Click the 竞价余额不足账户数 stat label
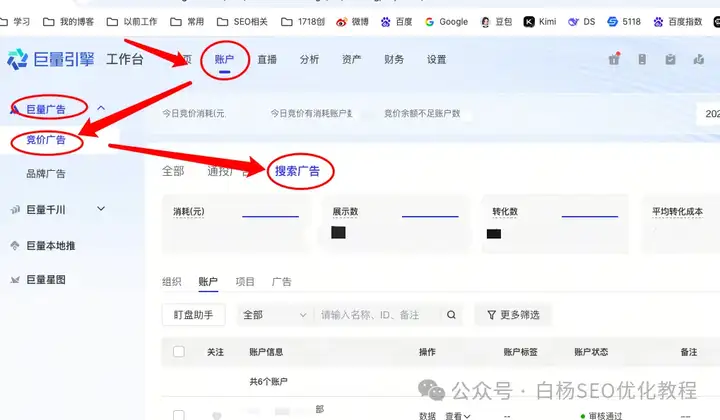This screenshot has width=720, height=420. [x=422, y=113]
